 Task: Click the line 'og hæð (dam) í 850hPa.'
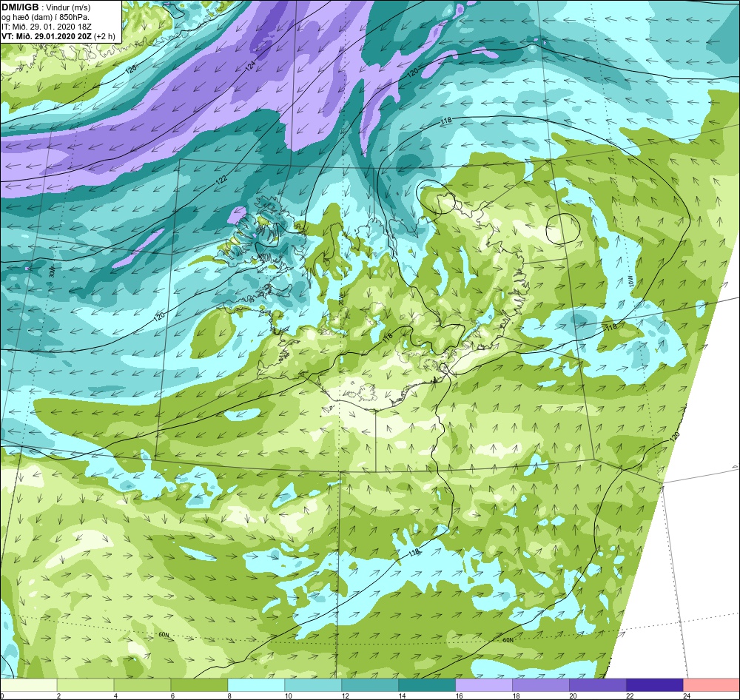[x=46, y=18]
